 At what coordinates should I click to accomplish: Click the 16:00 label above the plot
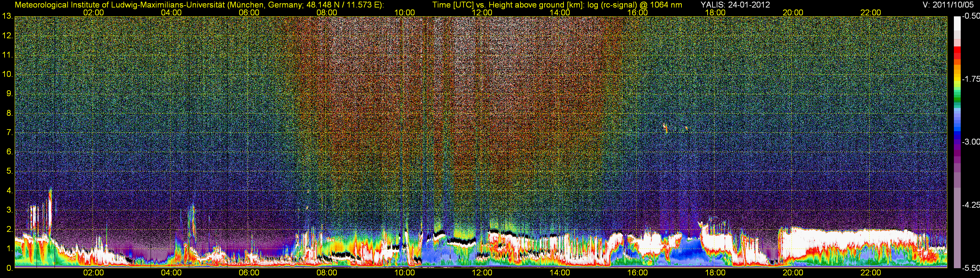[638, 12]
